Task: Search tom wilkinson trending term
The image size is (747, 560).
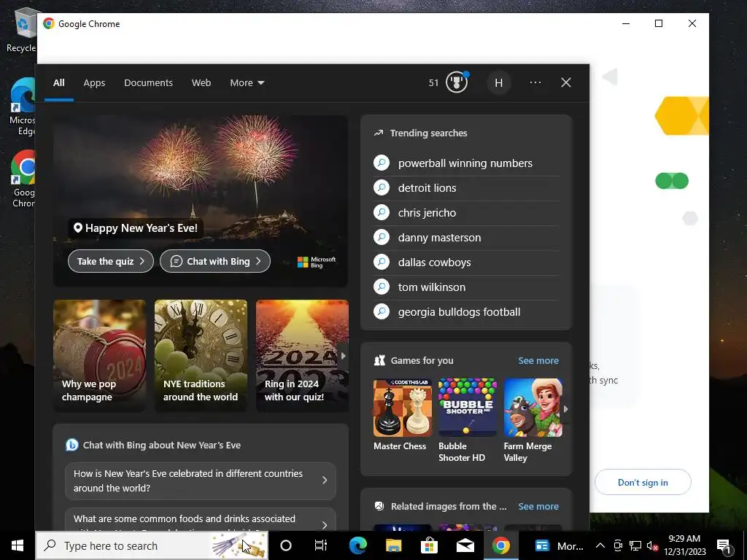Action: (432, 287)
